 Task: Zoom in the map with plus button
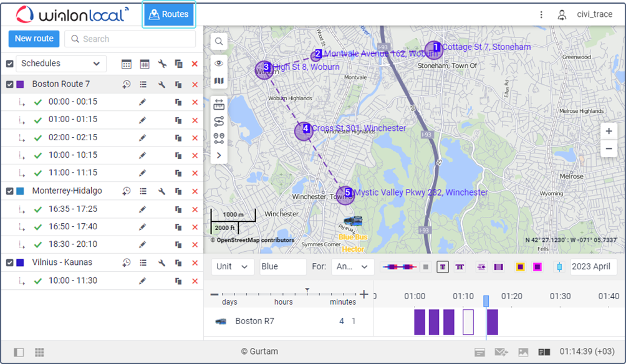609,132
